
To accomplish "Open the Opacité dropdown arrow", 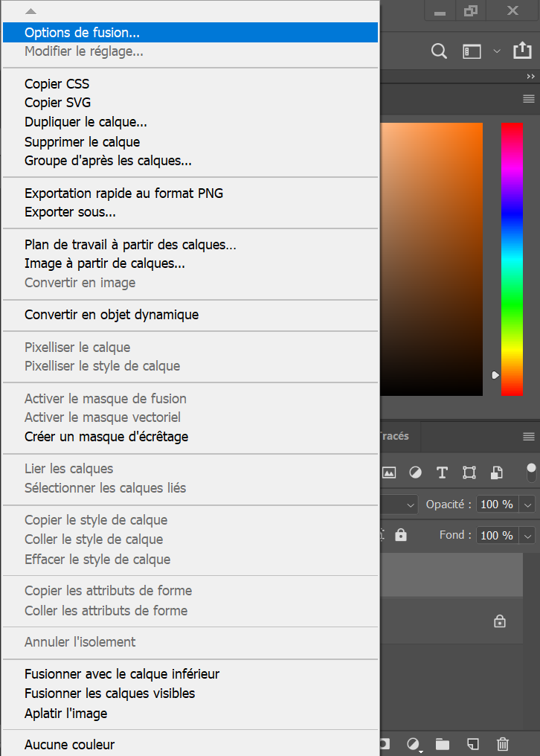I will point(527,504).
